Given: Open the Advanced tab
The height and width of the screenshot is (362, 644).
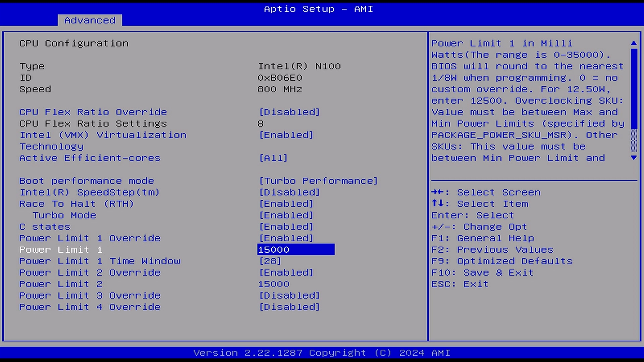Looking at the screenshot, I should [90, 20].
